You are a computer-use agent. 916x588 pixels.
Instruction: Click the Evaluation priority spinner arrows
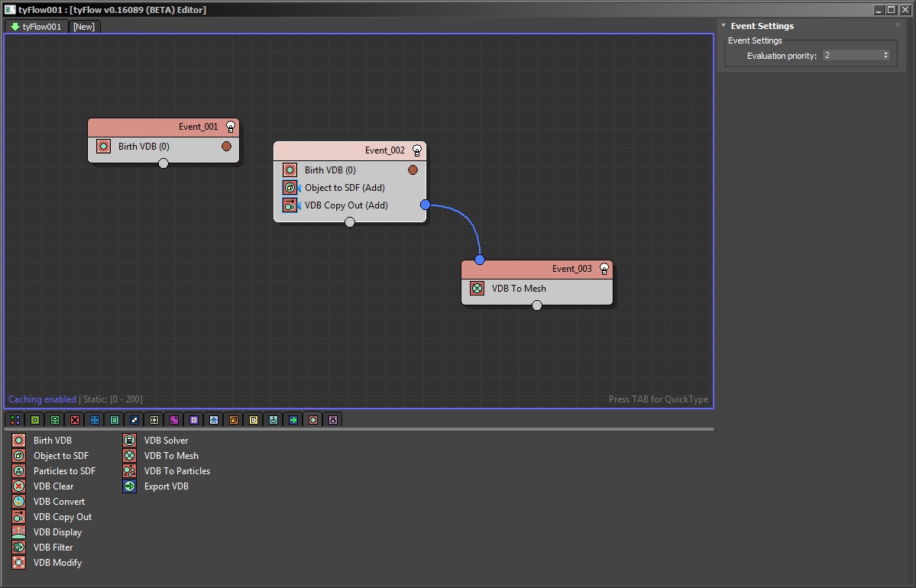[886, 56]
